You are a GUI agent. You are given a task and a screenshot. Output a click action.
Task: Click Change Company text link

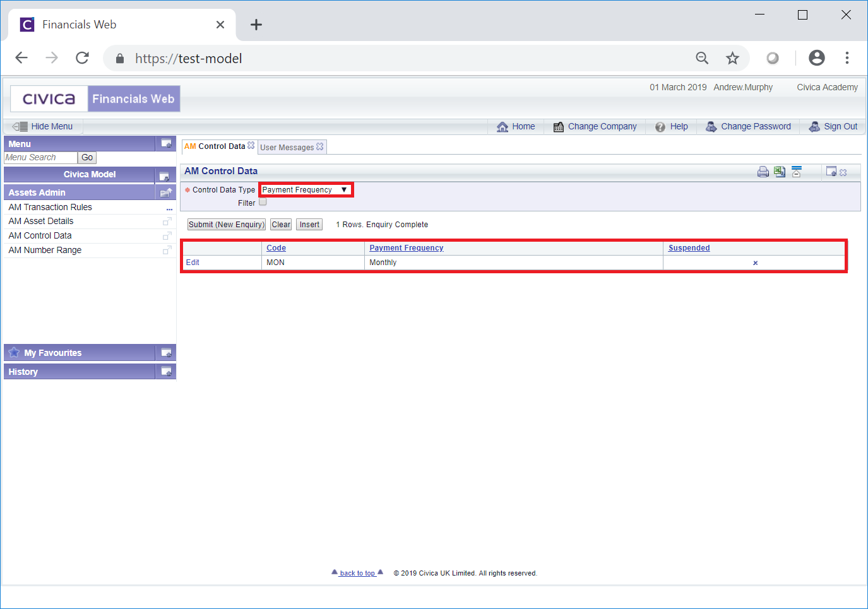click(x=602, y=126)
